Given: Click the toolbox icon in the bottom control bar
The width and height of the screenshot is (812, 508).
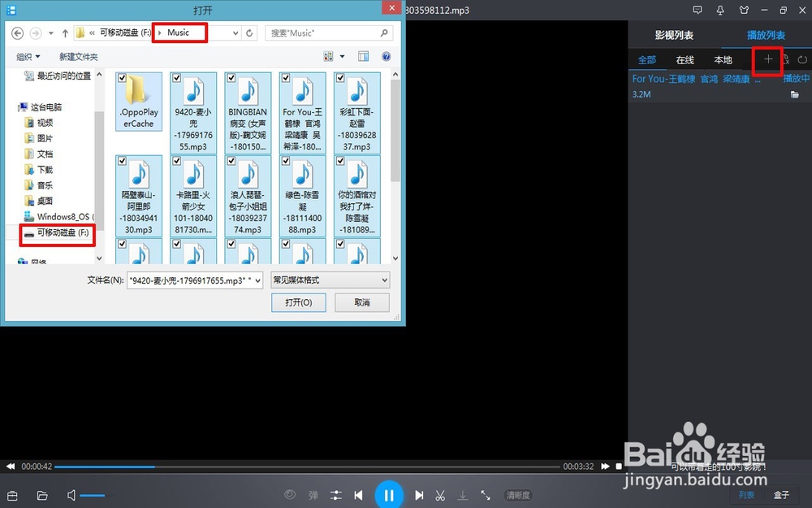Looking at the screenshot, I should [x=13, y=496].
